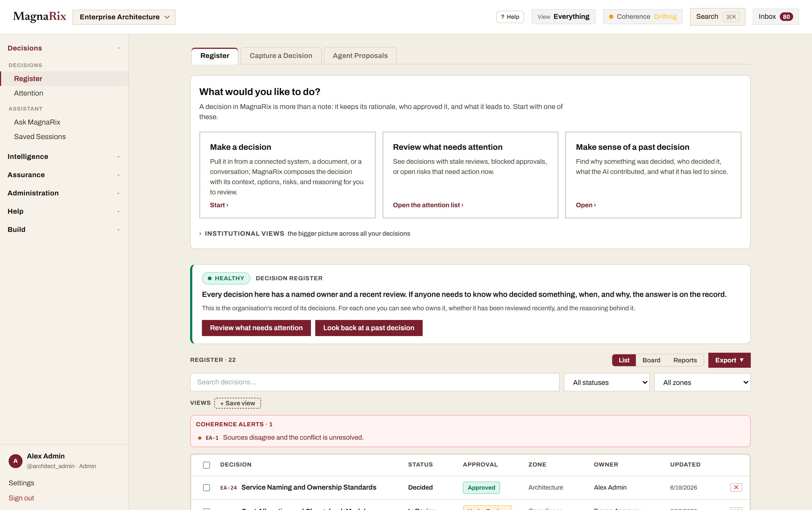Click the APPROVAL column header
Screen dimensions: 812x510
tap(480, 464)
